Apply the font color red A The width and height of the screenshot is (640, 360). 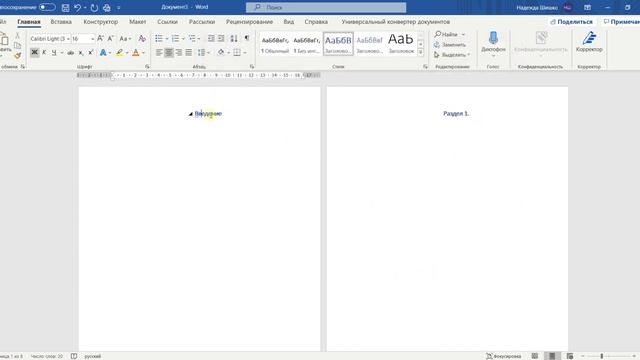(x=136, y=53)
